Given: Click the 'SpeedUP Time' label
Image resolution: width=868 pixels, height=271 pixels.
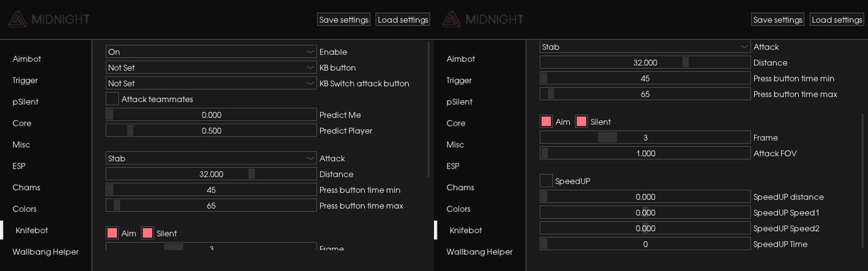Looking at the screenshot, I should pyautogui.click(x=781, y=244).
